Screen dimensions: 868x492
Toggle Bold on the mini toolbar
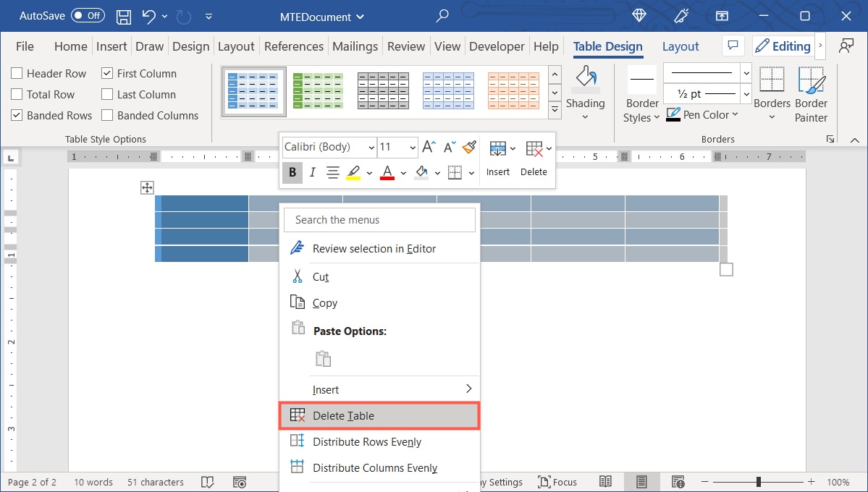[x=292, y=172]
